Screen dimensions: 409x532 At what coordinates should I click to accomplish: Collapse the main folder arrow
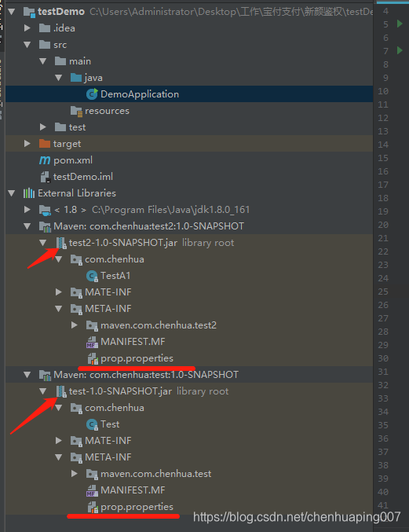point(43,61)
